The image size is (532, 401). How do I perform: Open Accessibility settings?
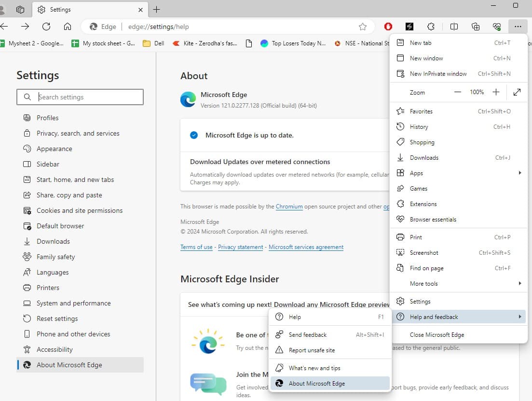tap(80, 349)
